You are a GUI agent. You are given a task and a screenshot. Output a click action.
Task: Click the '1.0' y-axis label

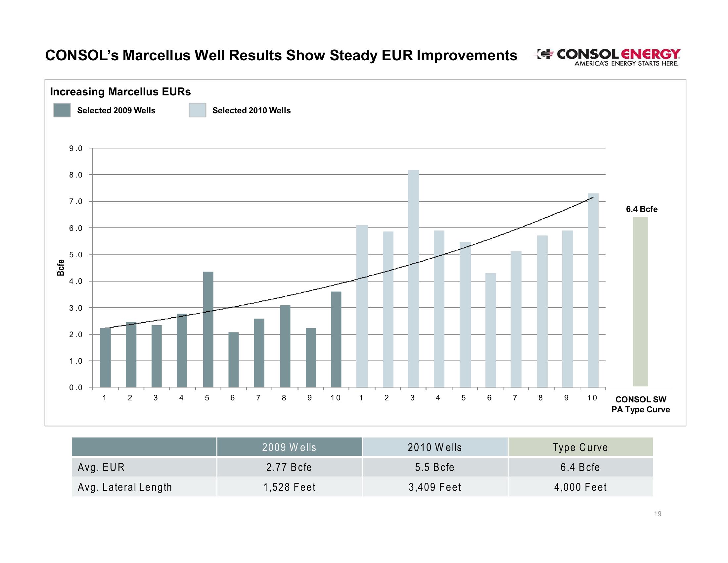click(76, 361)
